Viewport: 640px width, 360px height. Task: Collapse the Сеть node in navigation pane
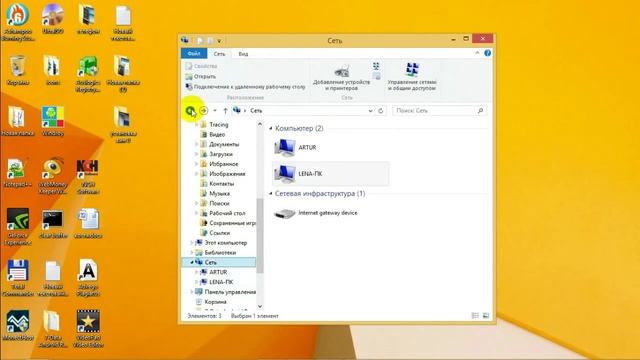pos(191,262)
